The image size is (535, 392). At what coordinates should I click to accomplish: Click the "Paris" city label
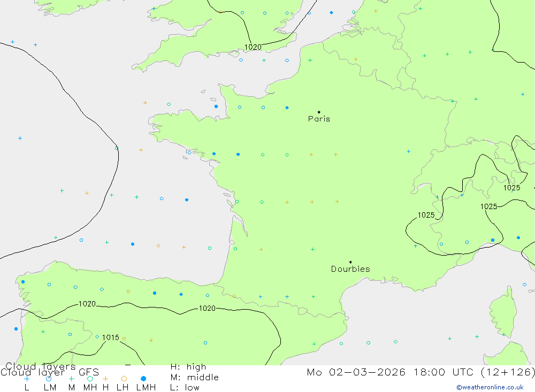pos(319,119)
